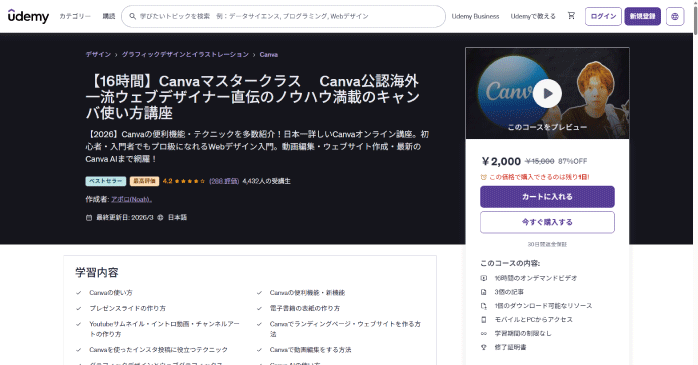Click the search magnifier icon

point(133,16)
